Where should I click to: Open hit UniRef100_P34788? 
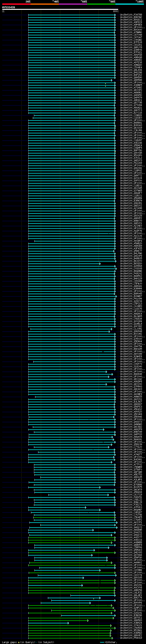(x=131, y=15)
